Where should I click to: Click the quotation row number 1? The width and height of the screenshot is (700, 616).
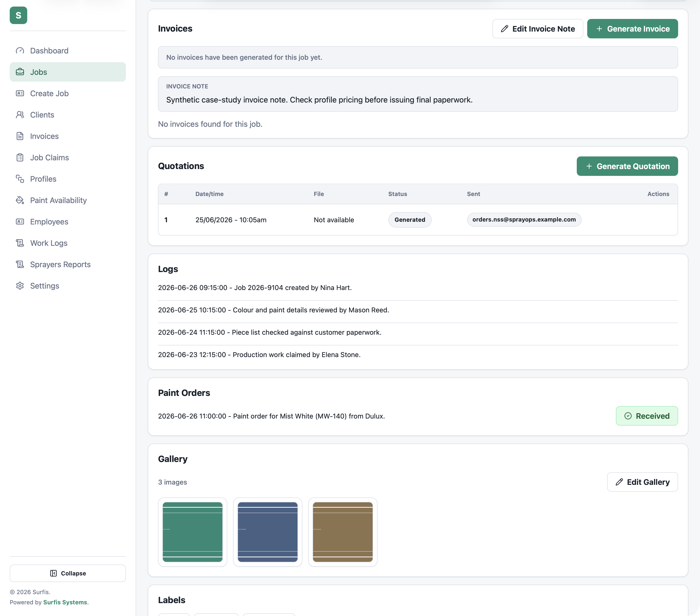pos(166,220)
